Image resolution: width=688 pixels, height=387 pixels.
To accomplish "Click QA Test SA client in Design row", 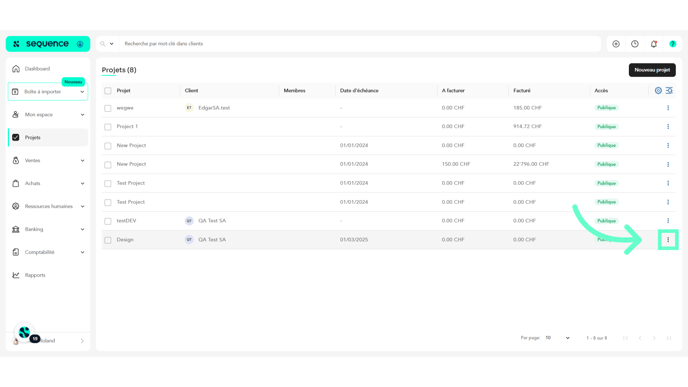I will pos(212,240).
